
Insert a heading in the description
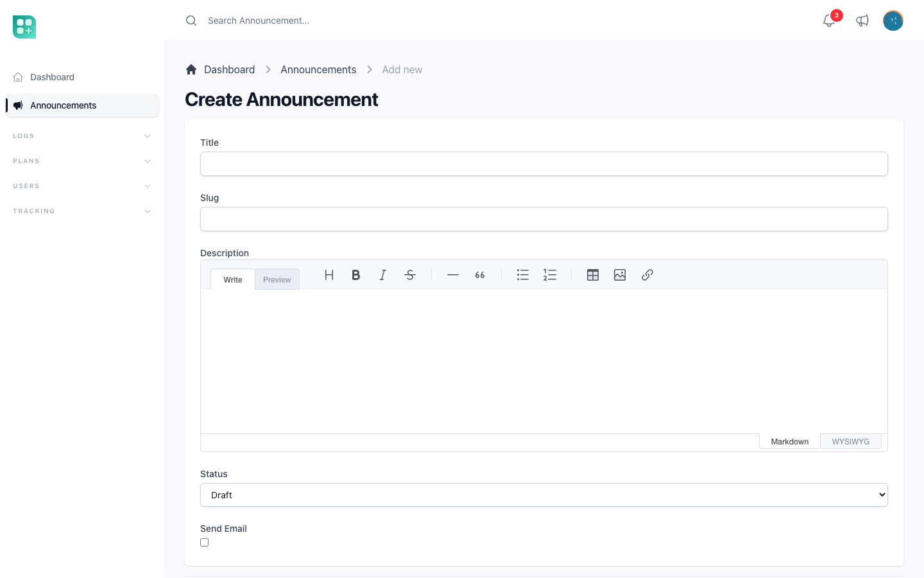pos(329,275)
